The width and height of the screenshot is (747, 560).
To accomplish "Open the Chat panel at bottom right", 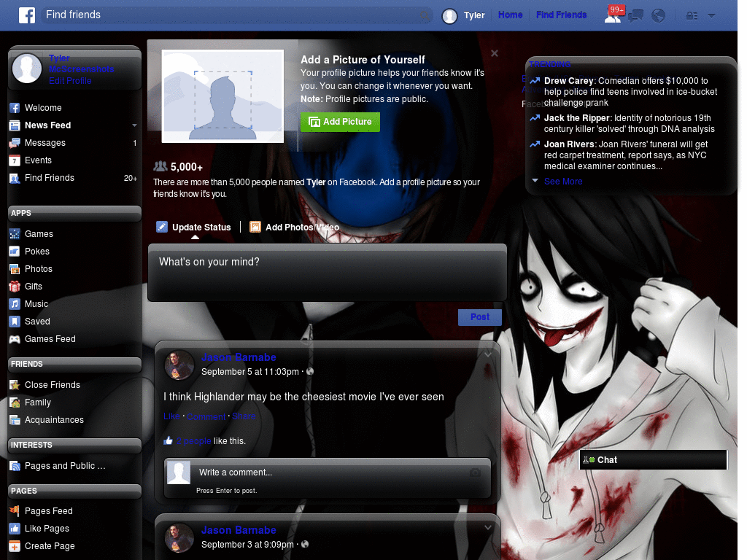I will (x=652, y=459).
